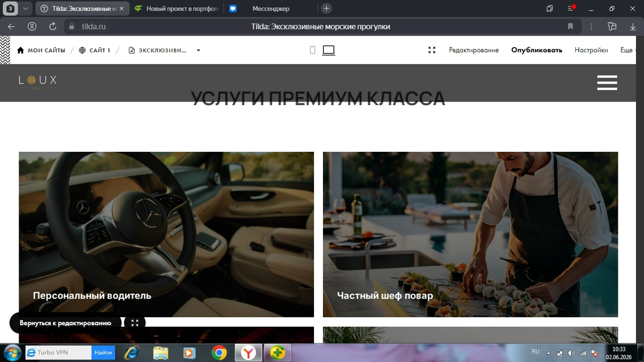The height and width of the screenshot is (362, 644).
Task: Open a new browser tab with plus
Action: [327, 9]
